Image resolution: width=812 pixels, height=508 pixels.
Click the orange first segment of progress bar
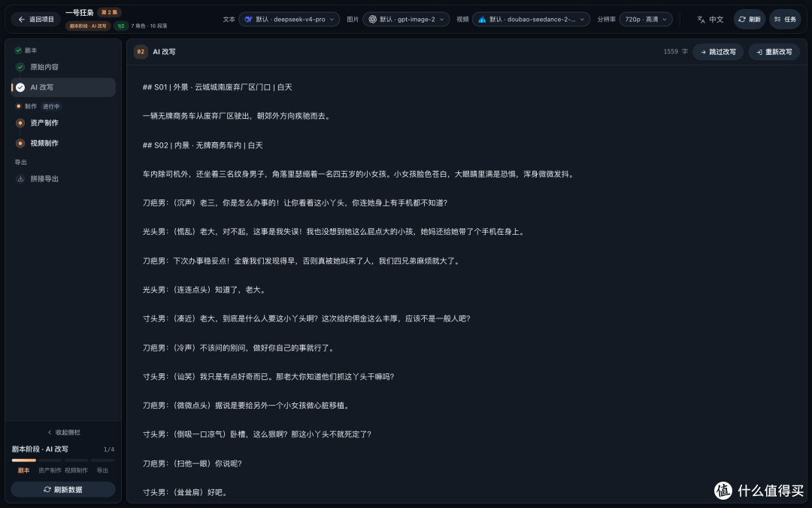pos(24,461)
